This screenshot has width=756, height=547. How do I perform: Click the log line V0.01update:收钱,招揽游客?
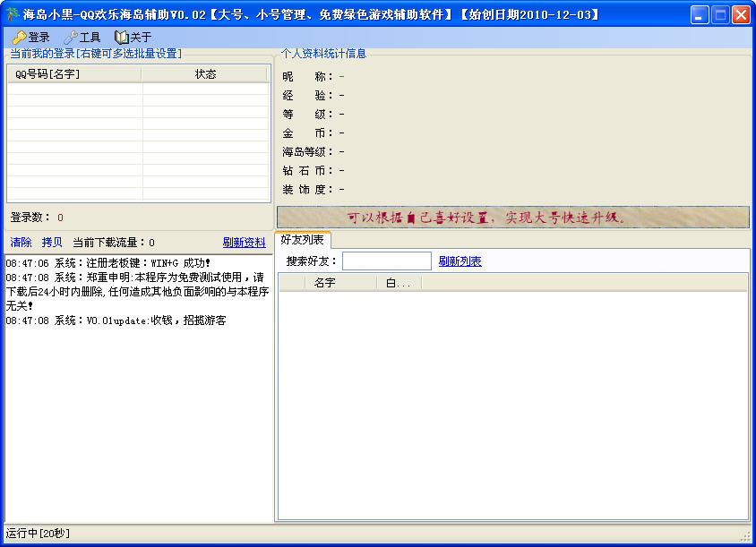[x=116, y=321]
